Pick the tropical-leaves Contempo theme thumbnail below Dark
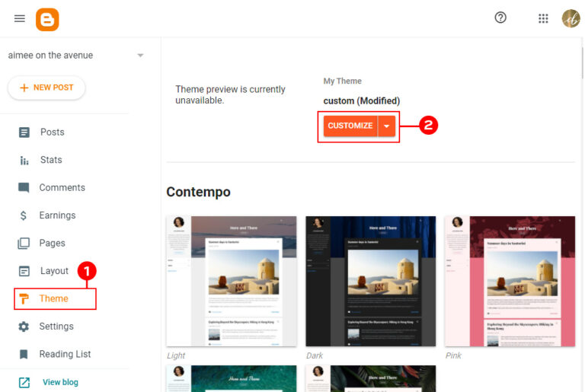Image resolution: width=585 pixels, height=392 pixels. click(370, 378)
